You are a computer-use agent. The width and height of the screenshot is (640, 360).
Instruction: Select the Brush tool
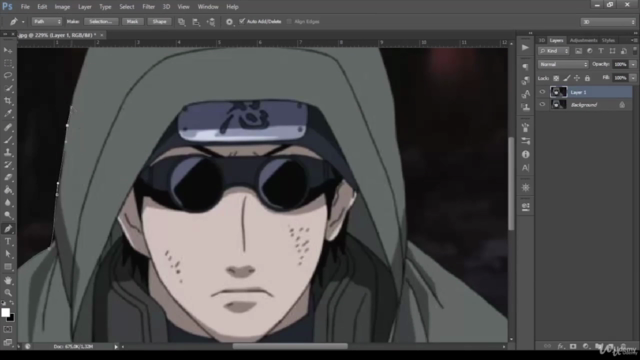point(8,140)
